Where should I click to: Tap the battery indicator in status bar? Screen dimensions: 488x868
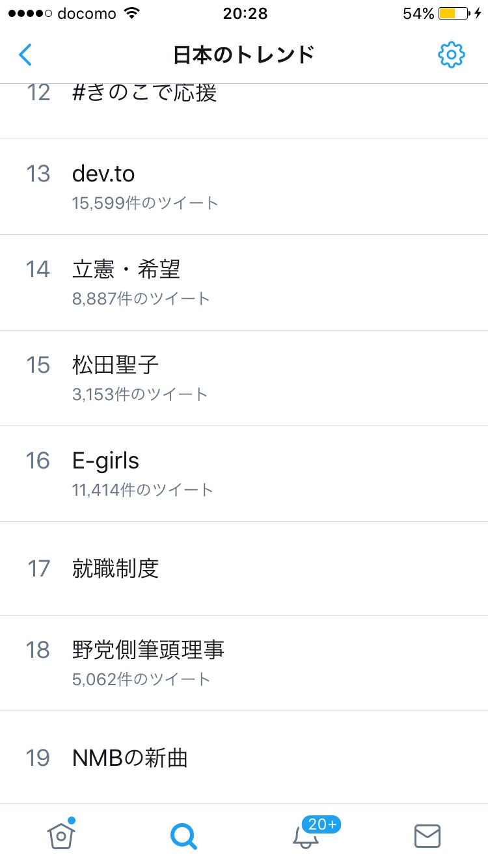click(453, 14)
